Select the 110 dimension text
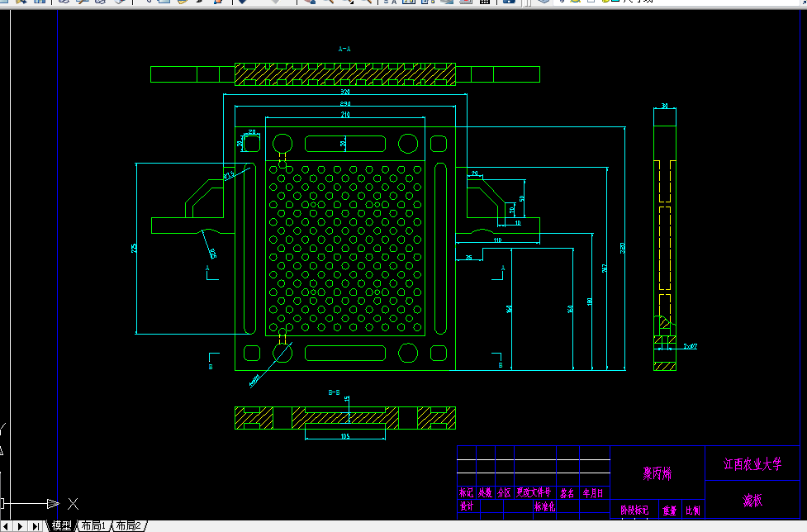 tap(498, 240)
